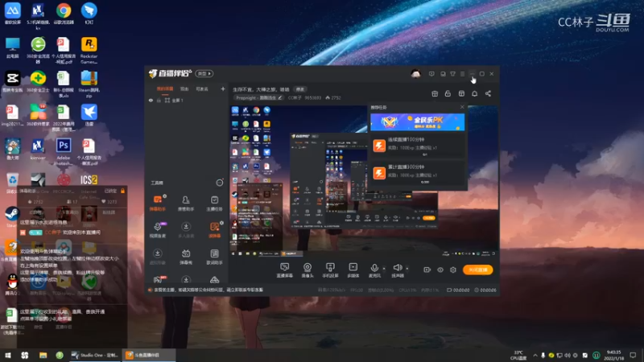The height and width of the screenshot is (362, 644).
Task: Select the 全屏1 source row
Action: 187,100
